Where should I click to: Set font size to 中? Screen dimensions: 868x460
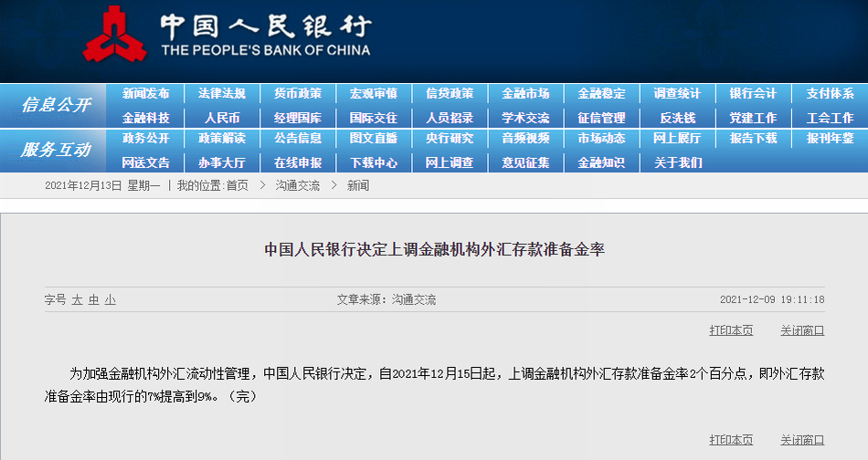click(93, 299)
